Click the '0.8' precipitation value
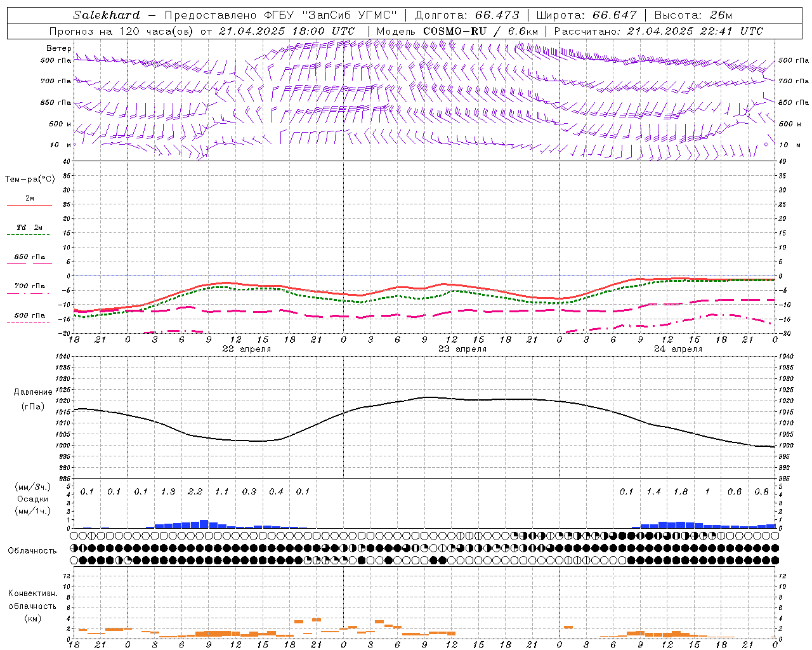 (x=762, y=492)
